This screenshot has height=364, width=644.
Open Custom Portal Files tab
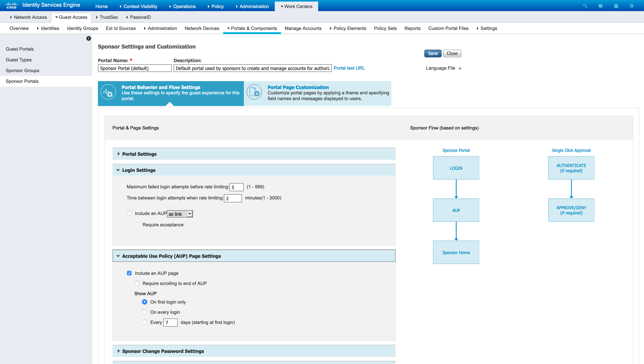[448, 28]
